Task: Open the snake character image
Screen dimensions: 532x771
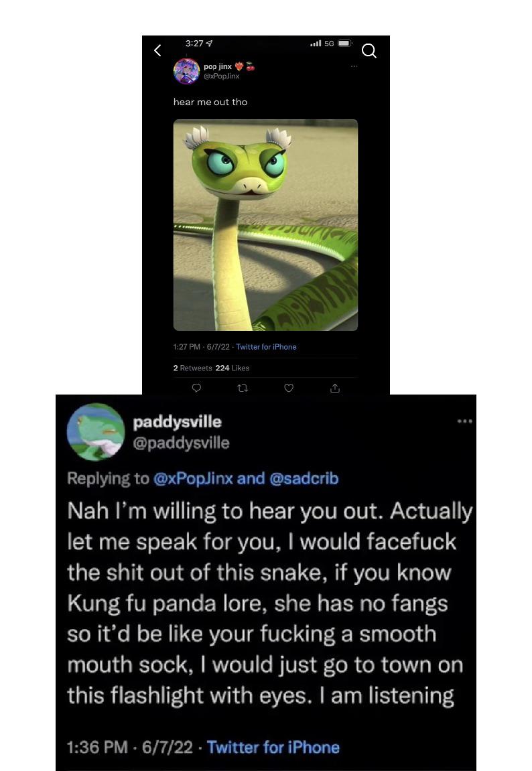Action: [265, 224]
